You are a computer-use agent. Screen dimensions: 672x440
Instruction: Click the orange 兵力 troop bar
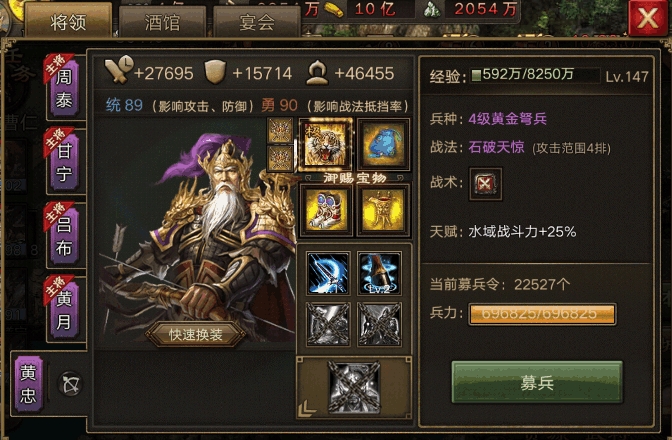(x=542, y=314)
